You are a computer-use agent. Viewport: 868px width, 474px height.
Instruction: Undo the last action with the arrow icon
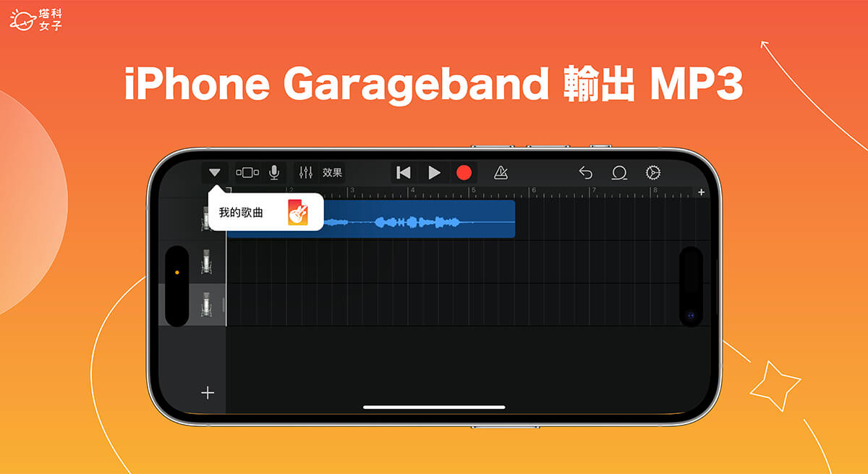coord(585,172)
